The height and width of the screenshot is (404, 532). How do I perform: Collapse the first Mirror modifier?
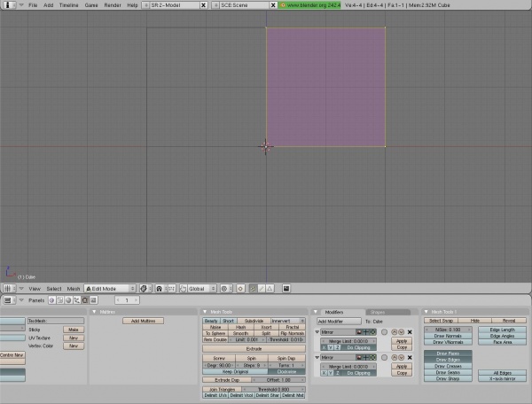[317, 332]
